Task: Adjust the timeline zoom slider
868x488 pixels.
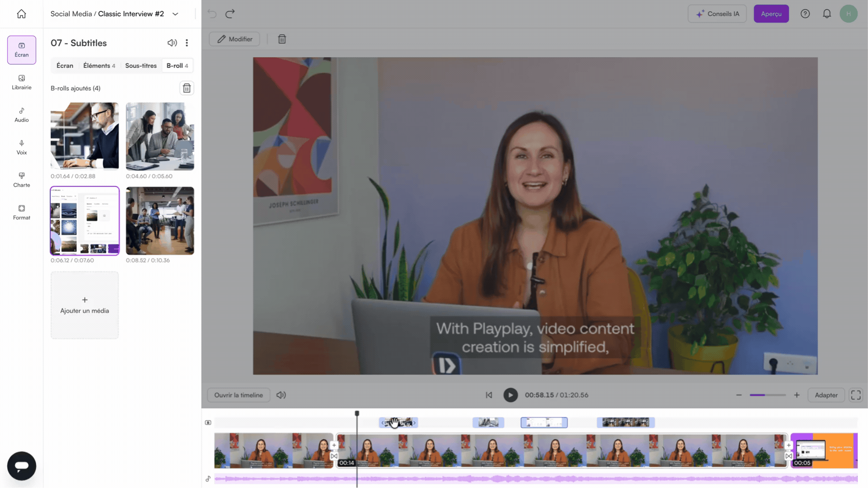Action: [768, 395]
